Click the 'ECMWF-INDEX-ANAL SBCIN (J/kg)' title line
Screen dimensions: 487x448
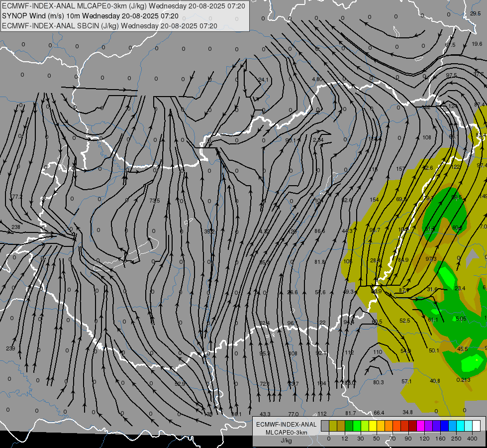[109, 26]
